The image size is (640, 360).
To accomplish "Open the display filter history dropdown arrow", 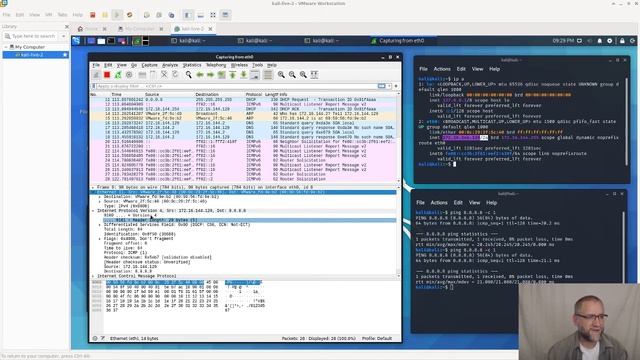I will (x=389, y=87).
